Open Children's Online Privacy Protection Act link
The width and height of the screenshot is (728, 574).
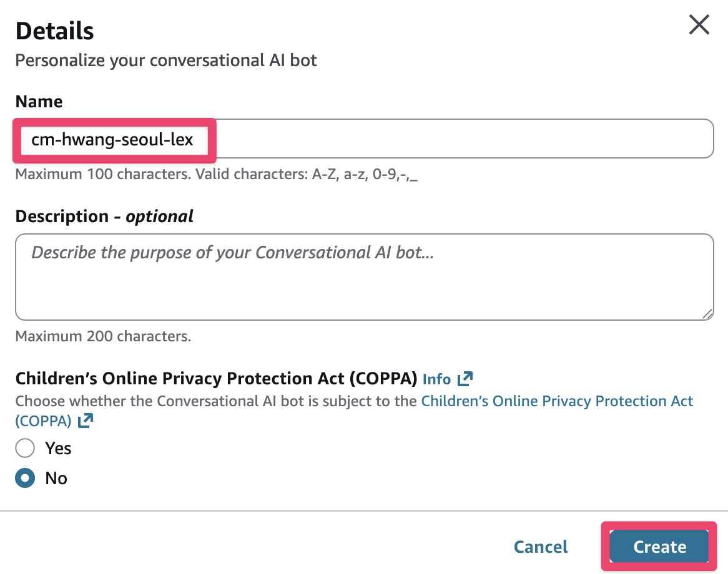[557, 401]
